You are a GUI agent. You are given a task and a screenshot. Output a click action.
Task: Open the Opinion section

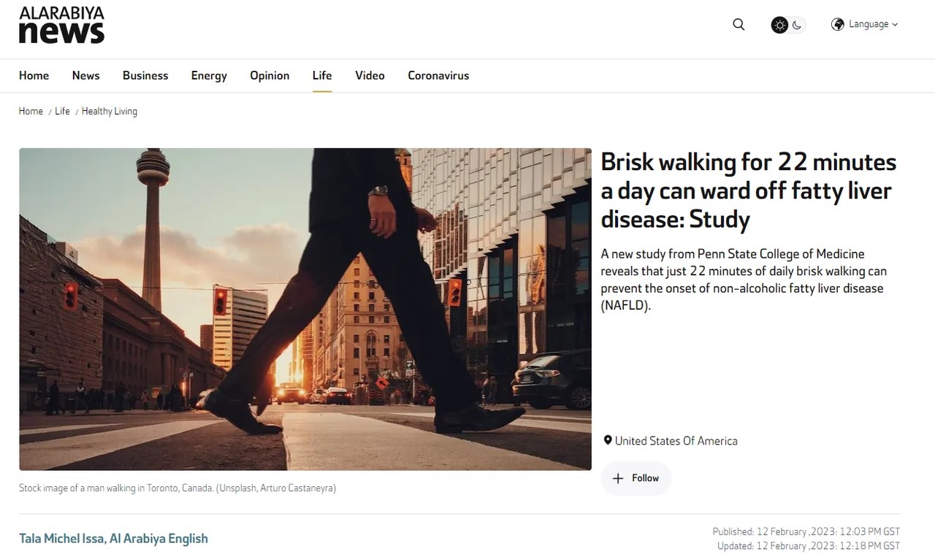coord(270,76)
